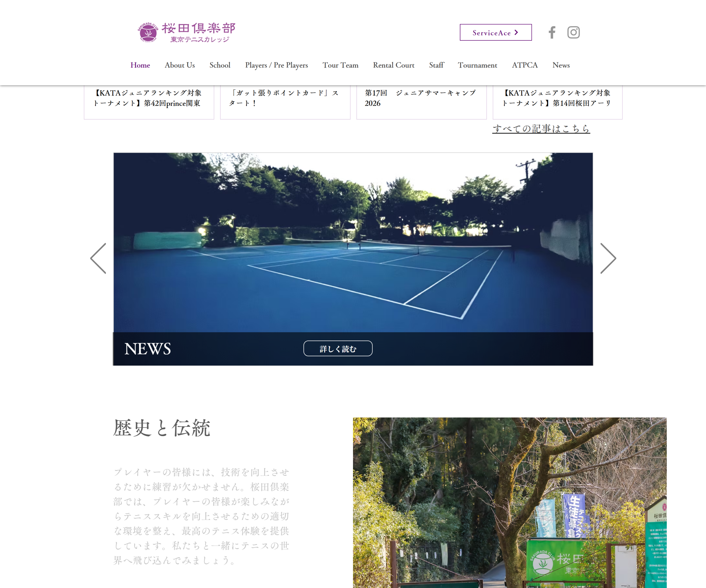This screenshot has width=706, height=588.
Task: Select Players / Pre Players menu
Action: (276, 65)
